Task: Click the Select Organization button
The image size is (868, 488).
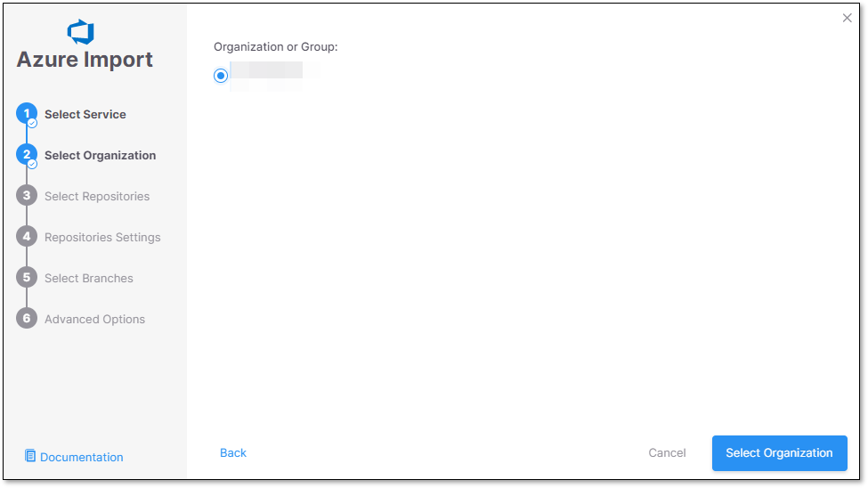Action: coord(779,453)
